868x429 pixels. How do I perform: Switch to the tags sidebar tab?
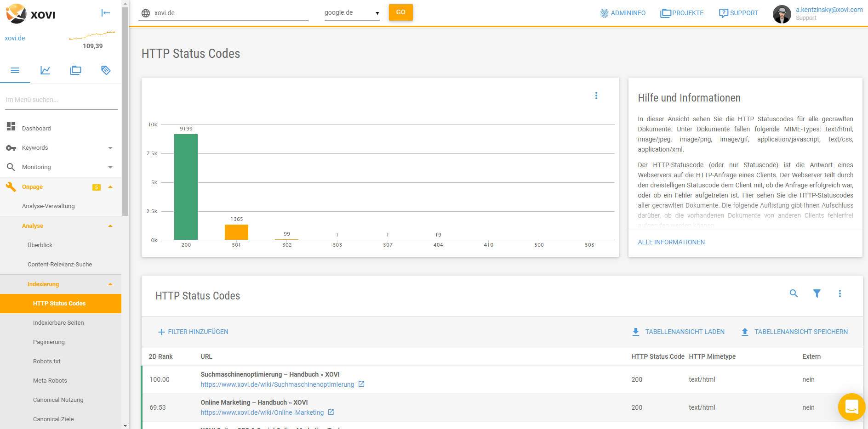106,70
